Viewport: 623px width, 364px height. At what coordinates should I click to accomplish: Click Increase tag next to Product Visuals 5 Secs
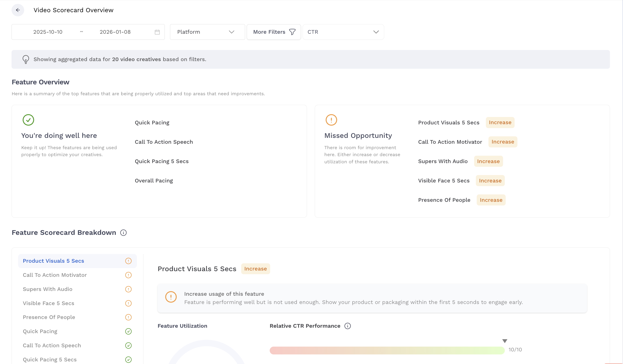click(x=500, y=122)
